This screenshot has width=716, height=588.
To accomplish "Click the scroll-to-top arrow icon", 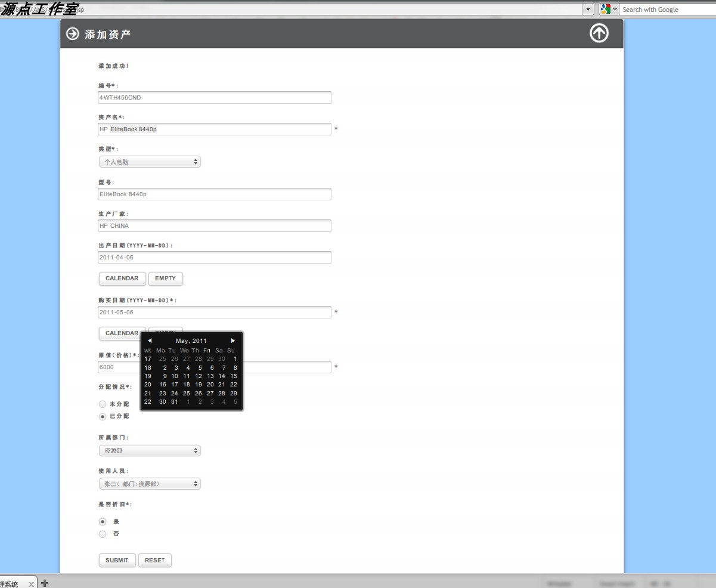I will click(x=599, y=34).
